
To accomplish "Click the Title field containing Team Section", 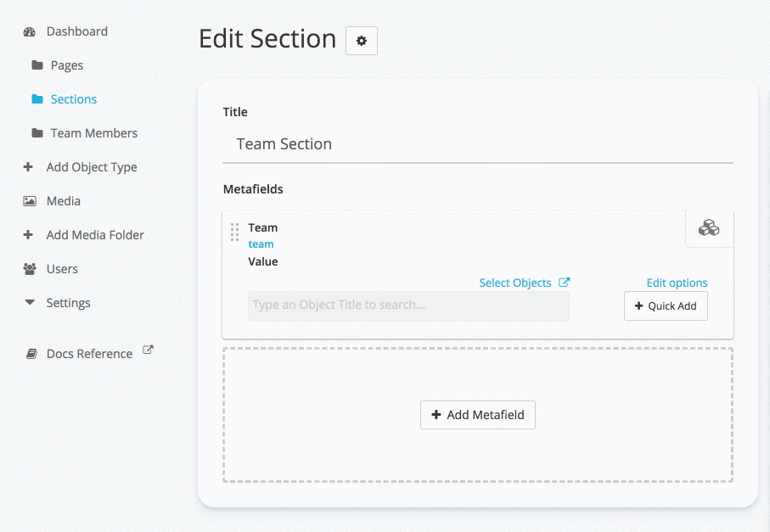I will 477,144.
